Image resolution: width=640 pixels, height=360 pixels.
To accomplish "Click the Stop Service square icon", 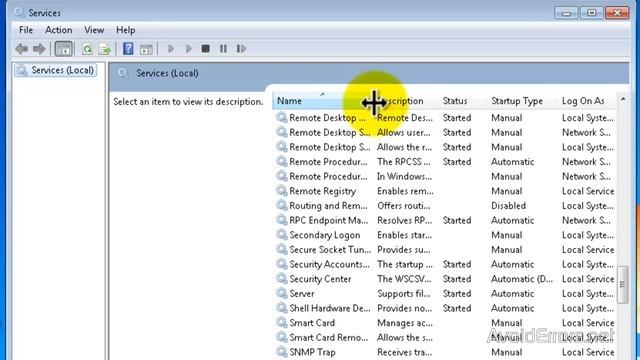I will (x=206, y=49).
